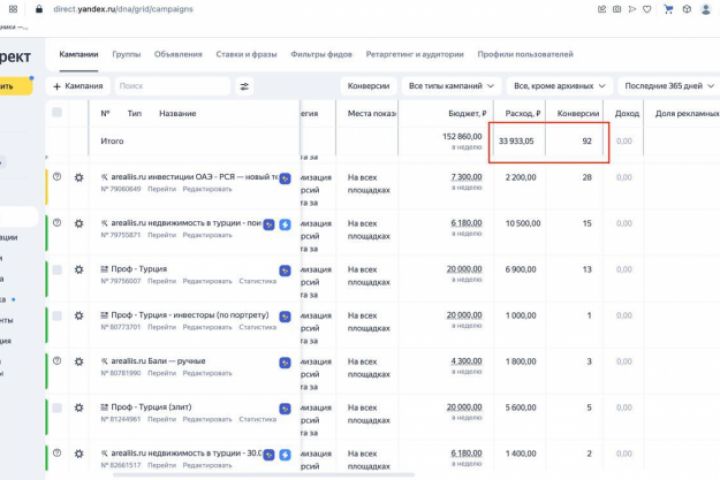Image resolution: width=720 pixels, height=480 pixels.
Task: Switch to Группы tab
Action: 126,54
